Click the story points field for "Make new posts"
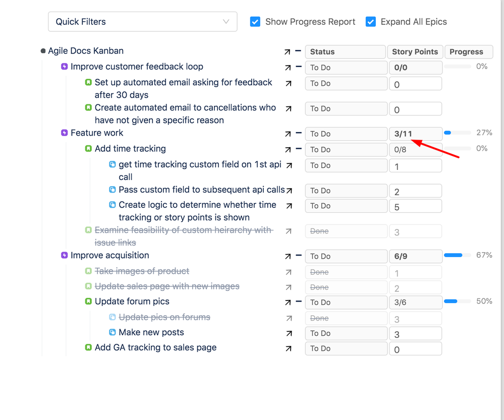504x420 pixels. click(x=415, y=333)
